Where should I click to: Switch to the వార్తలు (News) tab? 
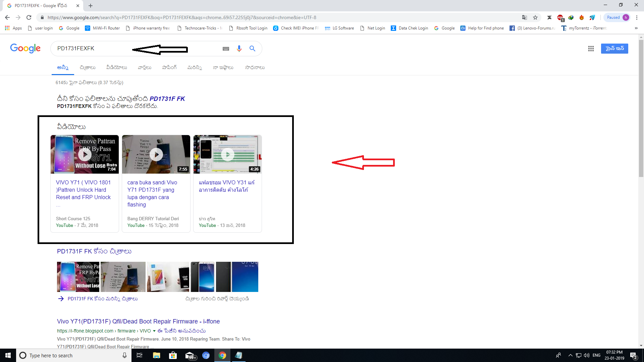pos(145,68)
